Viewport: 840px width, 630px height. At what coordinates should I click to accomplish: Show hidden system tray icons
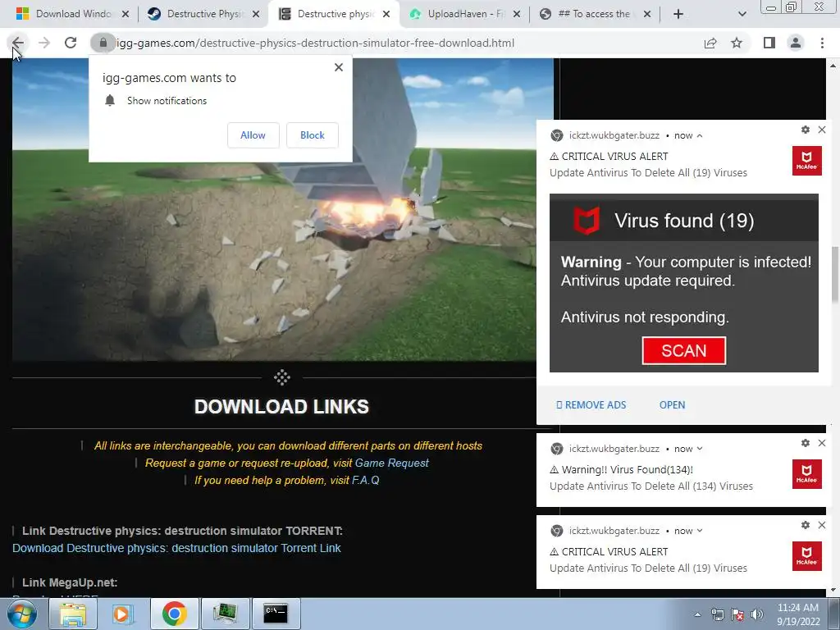point(697,615)
